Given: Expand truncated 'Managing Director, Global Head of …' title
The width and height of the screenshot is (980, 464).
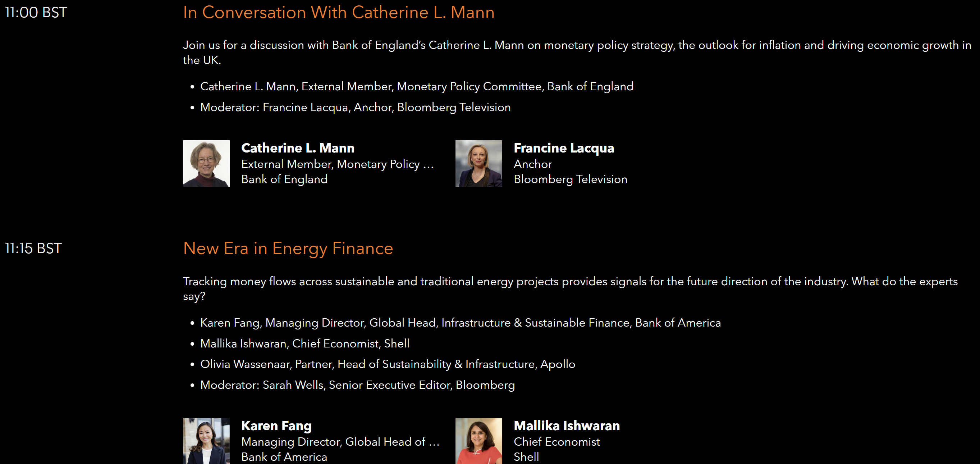Looking at the screenshot, I should coord(340,442).
